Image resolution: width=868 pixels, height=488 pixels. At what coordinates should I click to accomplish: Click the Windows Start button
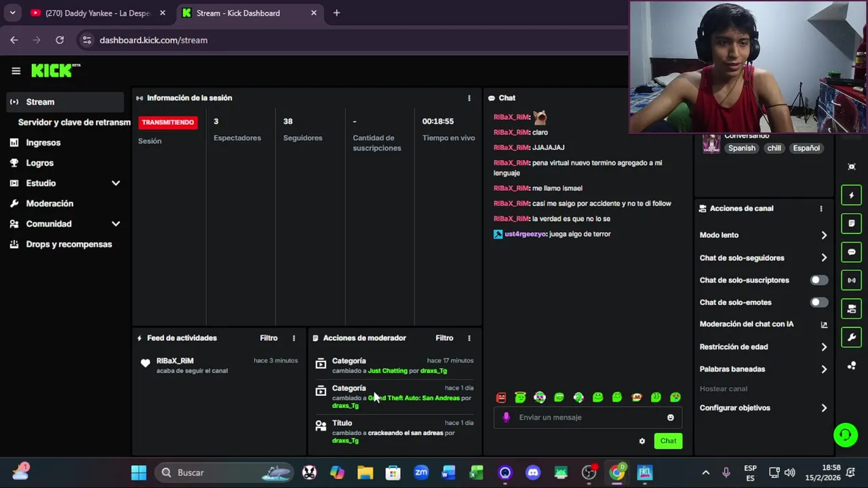coord(139,472)
